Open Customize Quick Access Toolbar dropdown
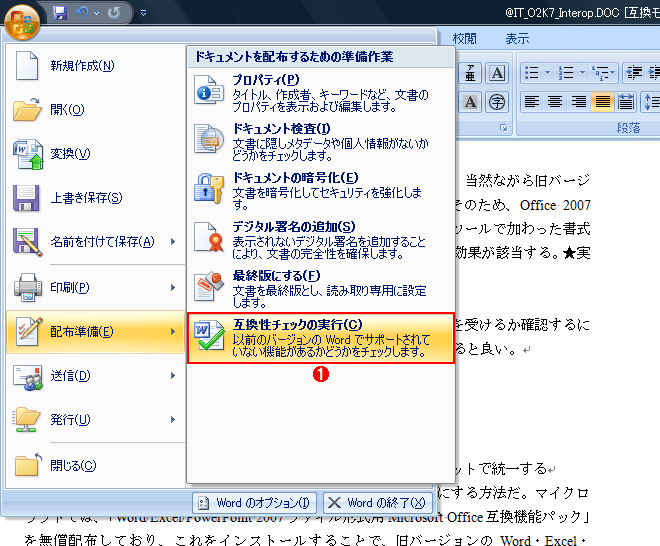This screenshot has height=546, width=660. pos(144,13)
